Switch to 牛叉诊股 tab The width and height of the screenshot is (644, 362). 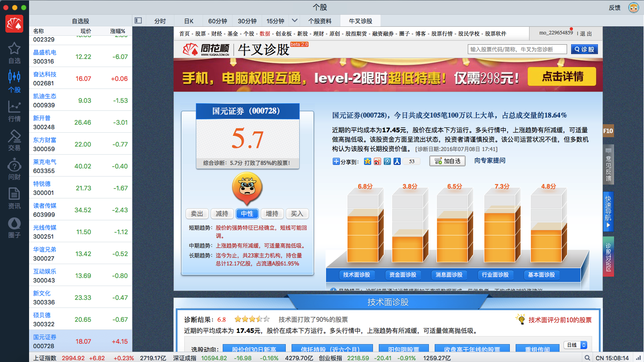360,21
